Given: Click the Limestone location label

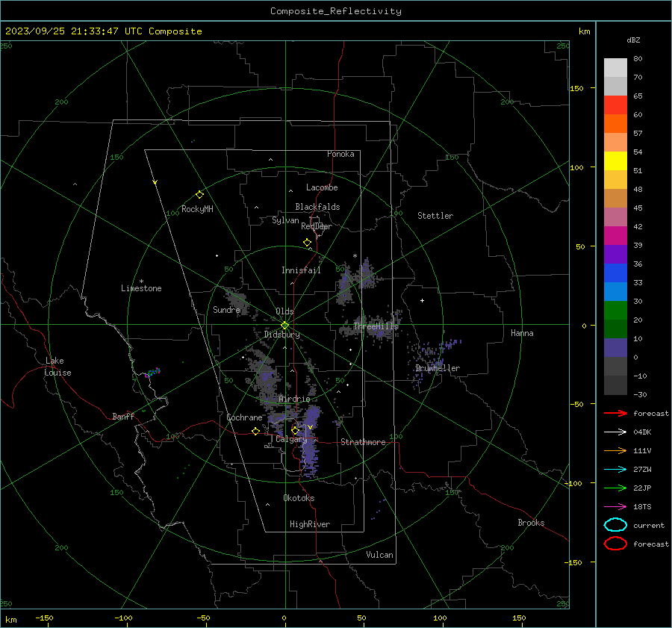Looking at the screenshot, I should [141, 288].
